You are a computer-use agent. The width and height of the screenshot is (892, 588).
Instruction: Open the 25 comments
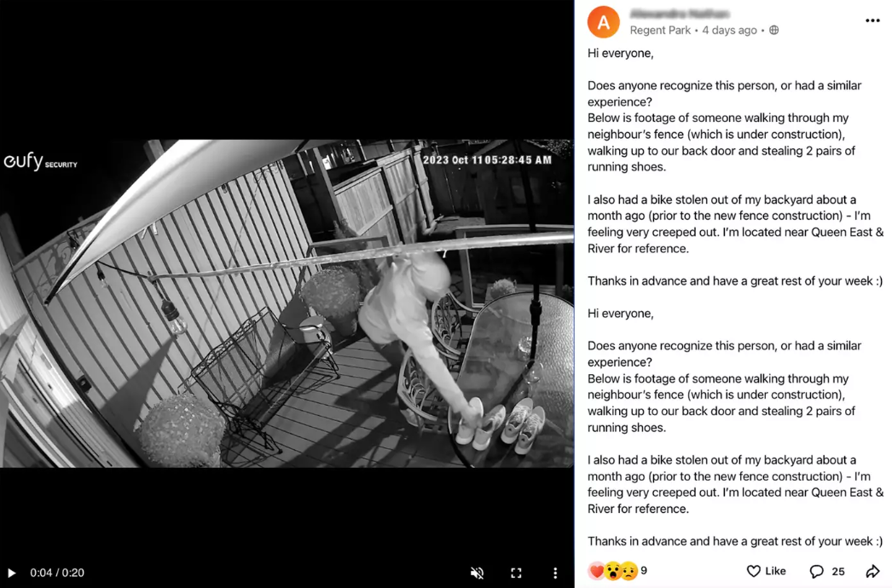[x=826, y=571]
